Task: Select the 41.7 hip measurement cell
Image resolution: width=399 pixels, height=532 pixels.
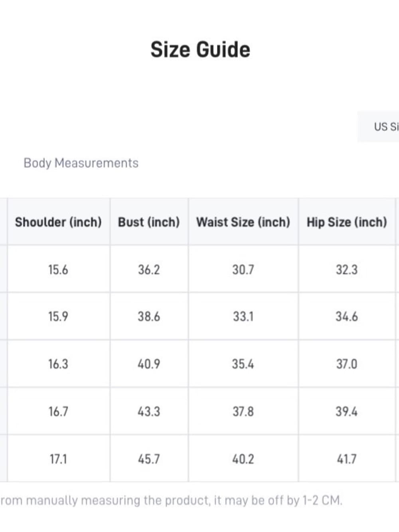Action: pyautogui.click(x=347, y=459)
